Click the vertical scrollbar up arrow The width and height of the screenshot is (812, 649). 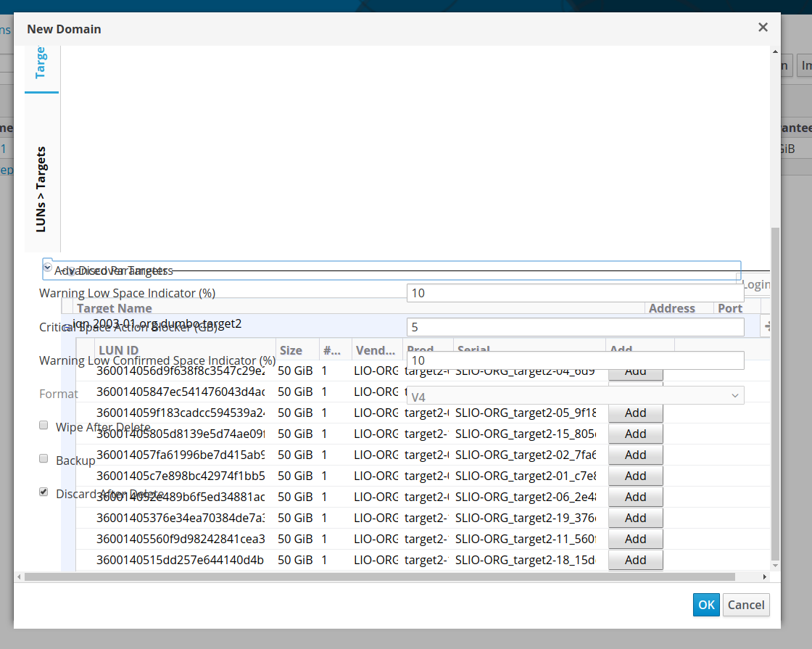coord(775,52)
